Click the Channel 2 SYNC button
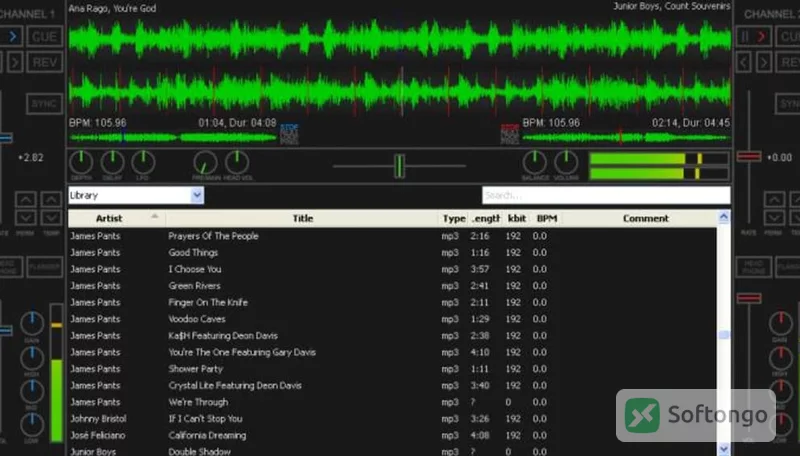 pos(788,104)
